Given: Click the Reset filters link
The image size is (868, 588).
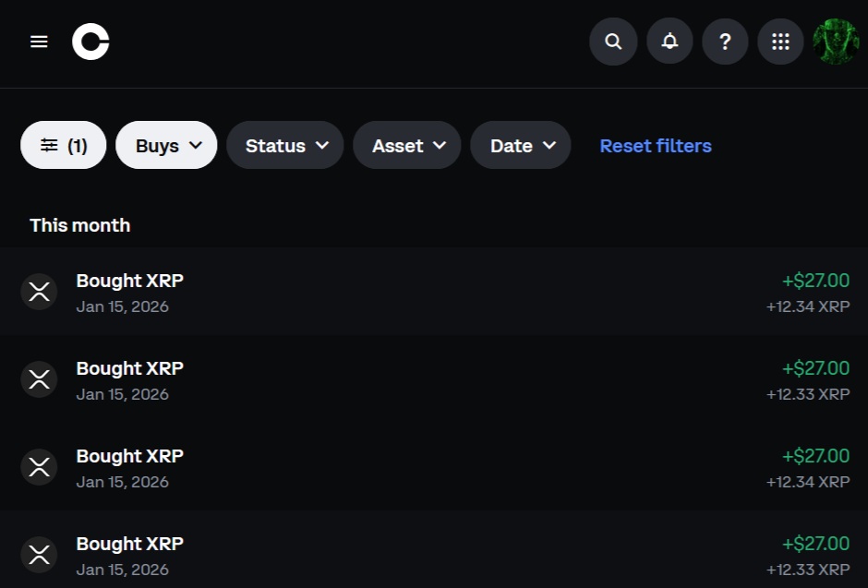Looking at the screenshot, I should [x=656, y=146].
